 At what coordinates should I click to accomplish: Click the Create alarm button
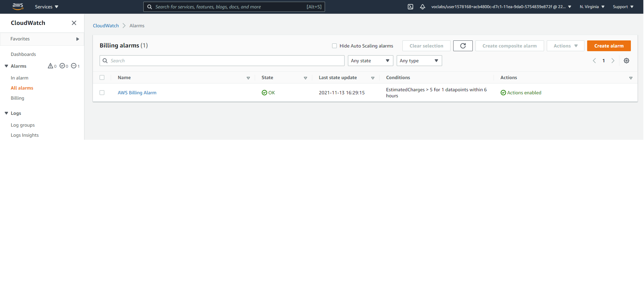pos(609,46)
